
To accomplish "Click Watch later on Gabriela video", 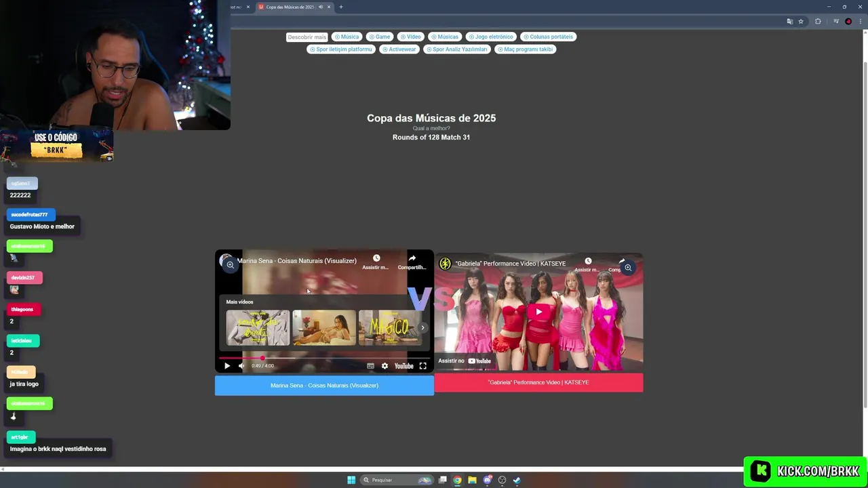I will pos(587,264).
